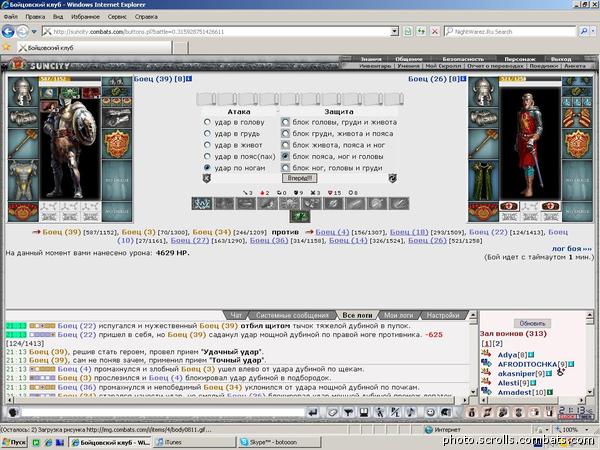
Task: Click the left character's helmet slot
Action: click(23, 91)
